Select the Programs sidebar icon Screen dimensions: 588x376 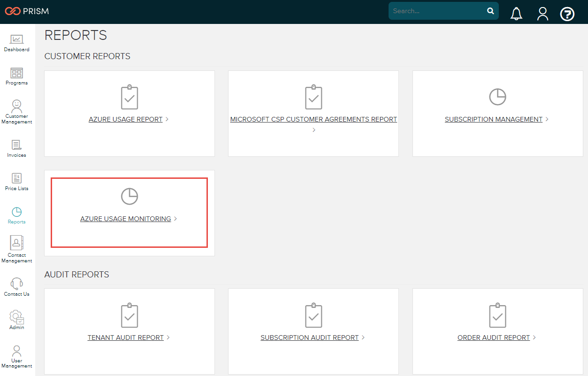[x=16, y=75]
